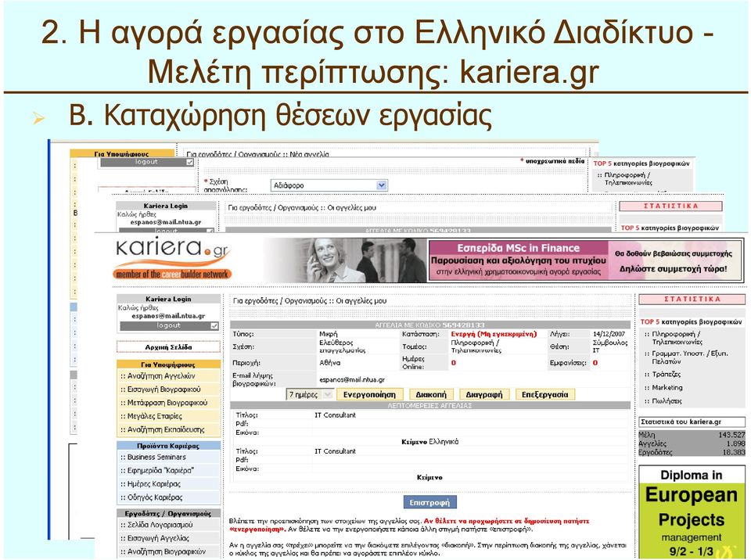Screen dimensions: 751x560
Task: Click ΣΤΑΤΙΣΤΙΚΑ header in front window
Action: [692, 299]
